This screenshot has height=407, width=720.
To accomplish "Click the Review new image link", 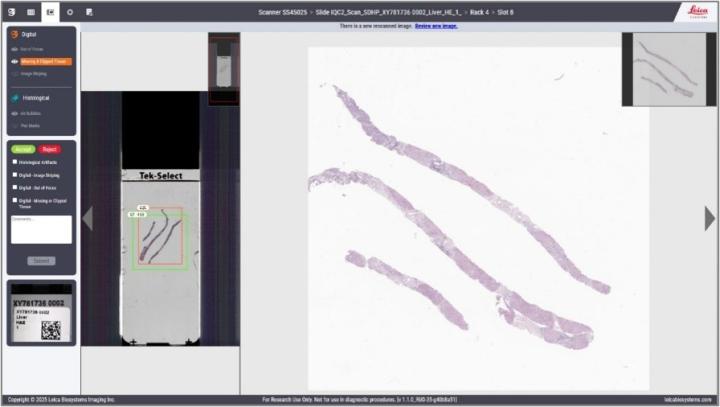I will (x=436, y=26).
